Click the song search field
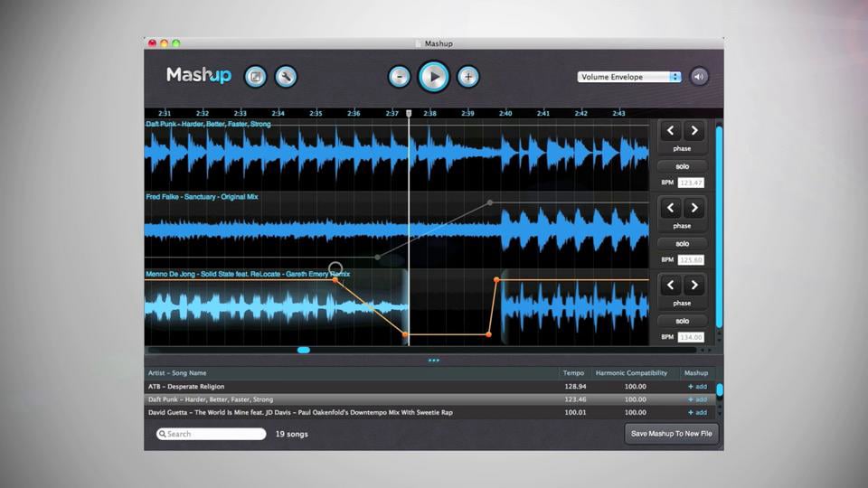This screenshot has width=868, height=488. coord(211,434)
